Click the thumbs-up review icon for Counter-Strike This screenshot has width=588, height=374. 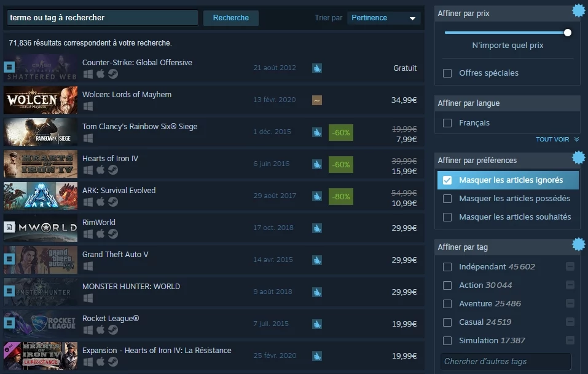317,68
